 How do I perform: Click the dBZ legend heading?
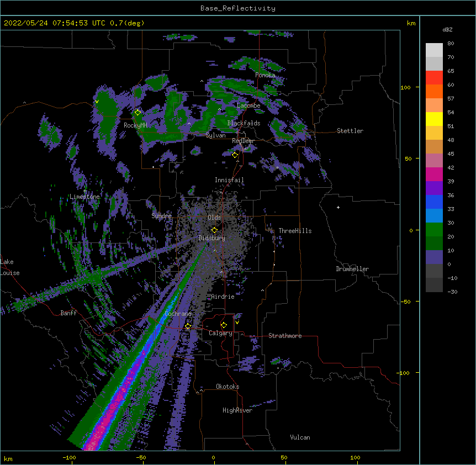(x=447, y=29)
